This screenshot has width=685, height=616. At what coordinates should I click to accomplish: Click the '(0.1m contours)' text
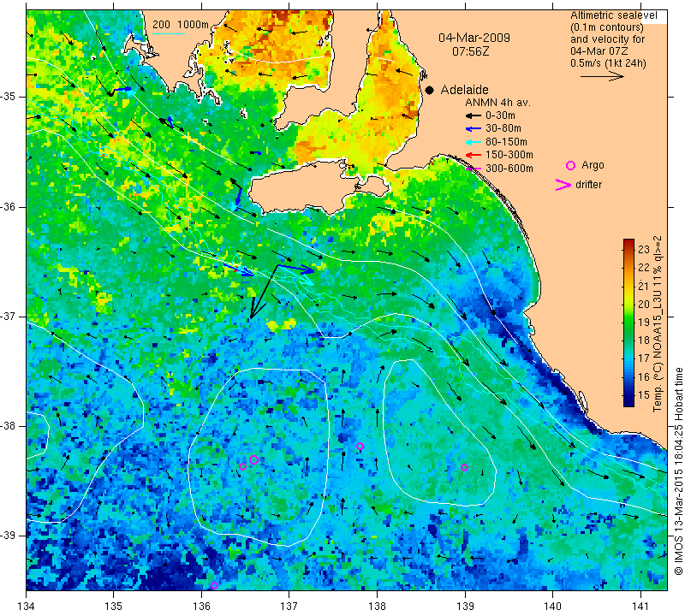(x=607, y=27)
